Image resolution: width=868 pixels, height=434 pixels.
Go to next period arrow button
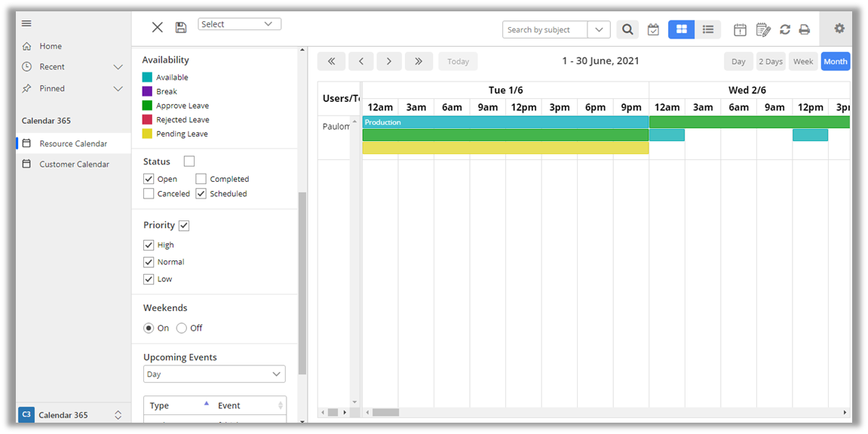click(x=389, y=61)
